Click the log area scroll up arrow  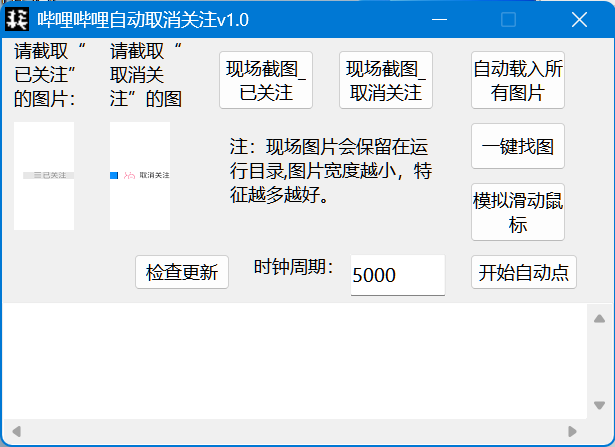click(x=599, y=318)
